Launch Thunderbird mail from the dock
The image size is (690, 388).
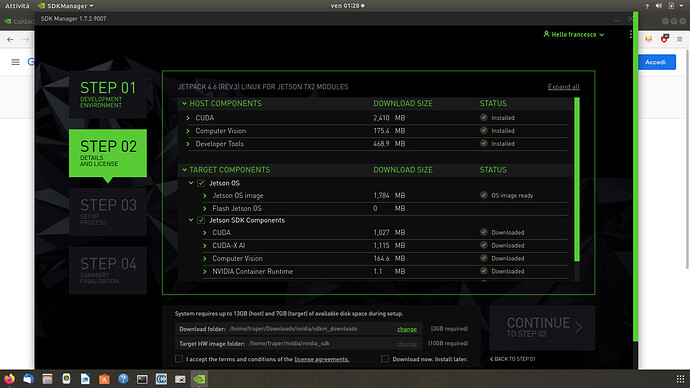point(28,379)
